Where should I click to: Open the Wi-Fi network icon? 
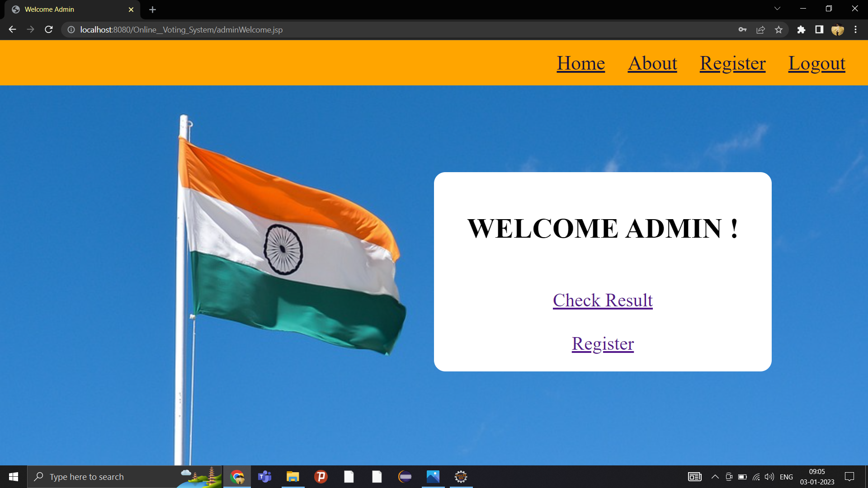click(x=756, y=477)
